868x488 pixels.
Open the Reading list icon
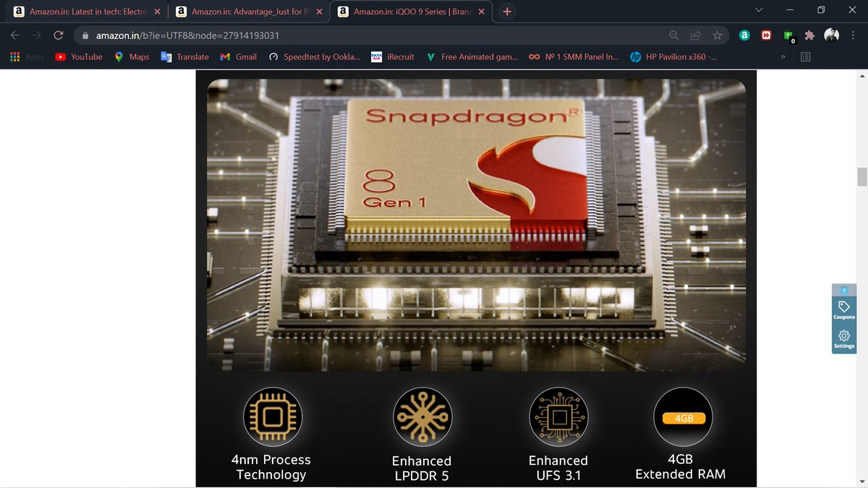(806, 56)
